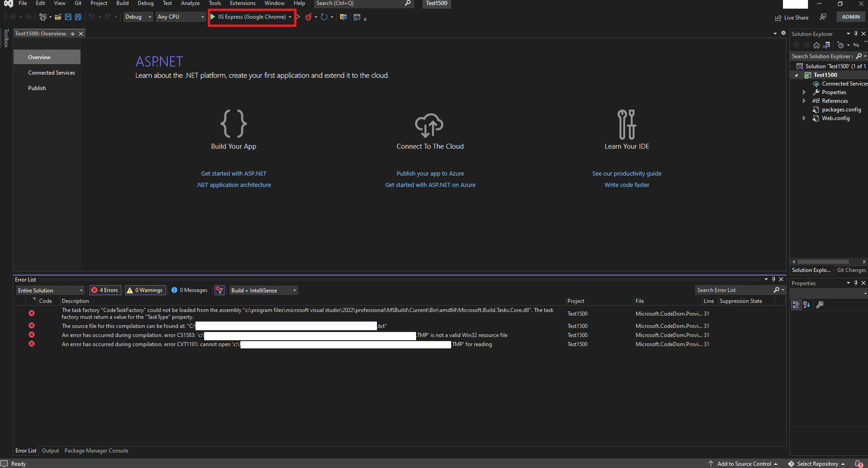Open the Build + IntelliSense dropdown

(x=263, y=290)
